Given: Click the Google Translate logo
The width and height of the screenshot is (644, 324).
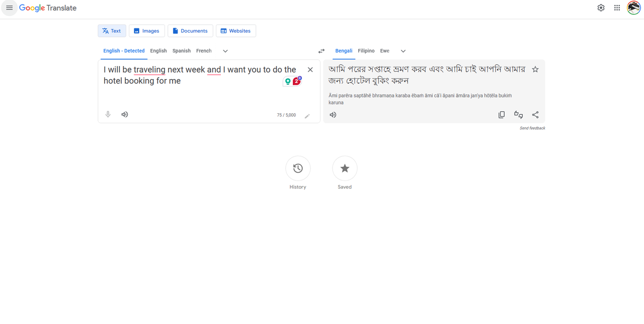Looking at the screenshot, I should [x=48, y=8].
